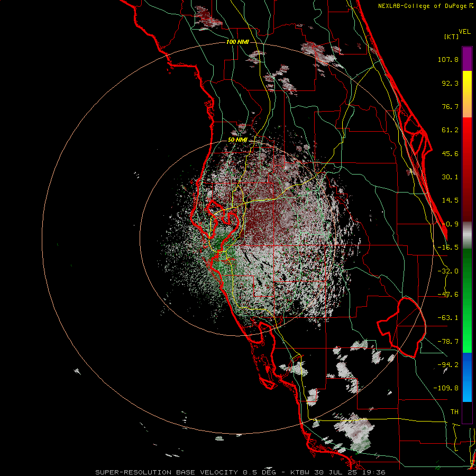Screen dimensions: 476x476
Task: Click the Super-Resolution Base Velocity caption text
Action: [240, 472]
